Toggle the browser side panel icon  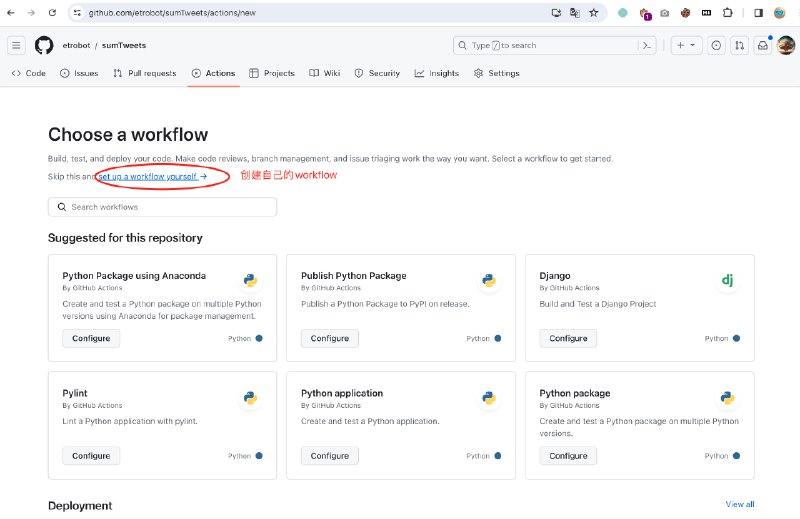coord(759,13)
